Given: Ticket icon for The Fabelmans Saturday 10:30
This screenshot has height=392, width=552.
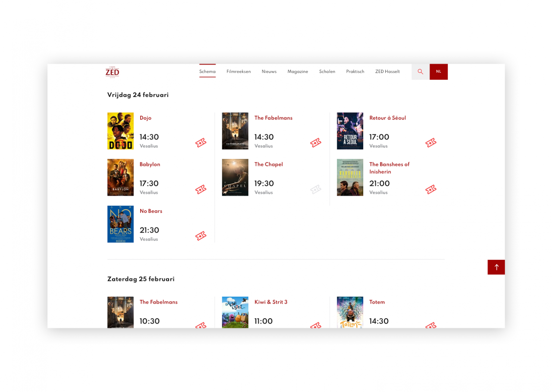Looking at the screenshot, I should click(201, 325).
